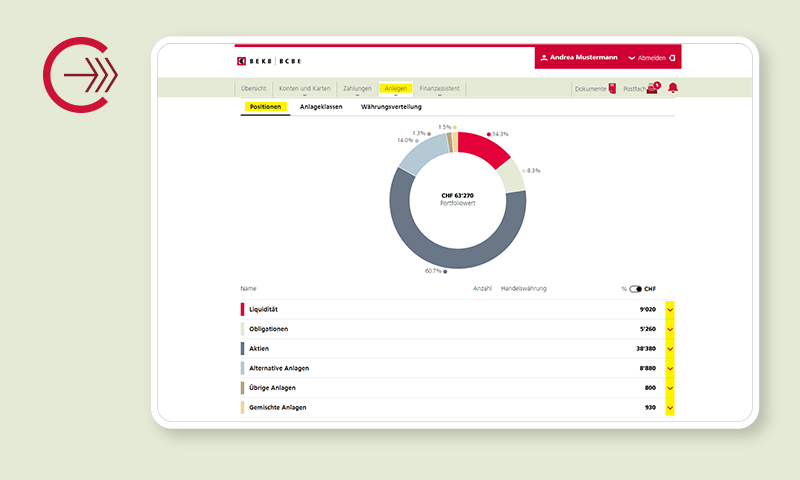Image resolution: width=800 pixels, height=480 pixels.
Task: Expand the Aktien row chevron
Action: click(x=670, y=349)
